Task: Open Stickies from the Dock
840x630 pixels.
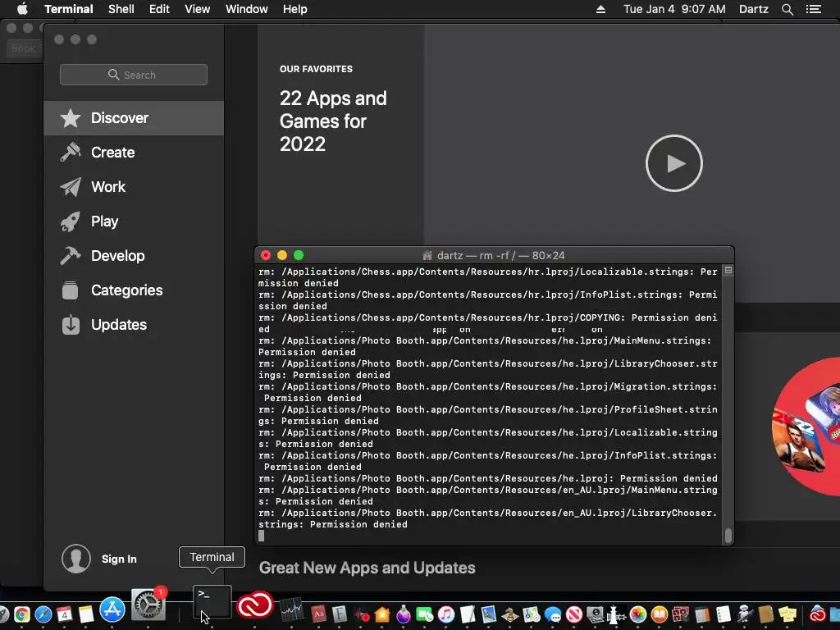Action: coord(787,614)
